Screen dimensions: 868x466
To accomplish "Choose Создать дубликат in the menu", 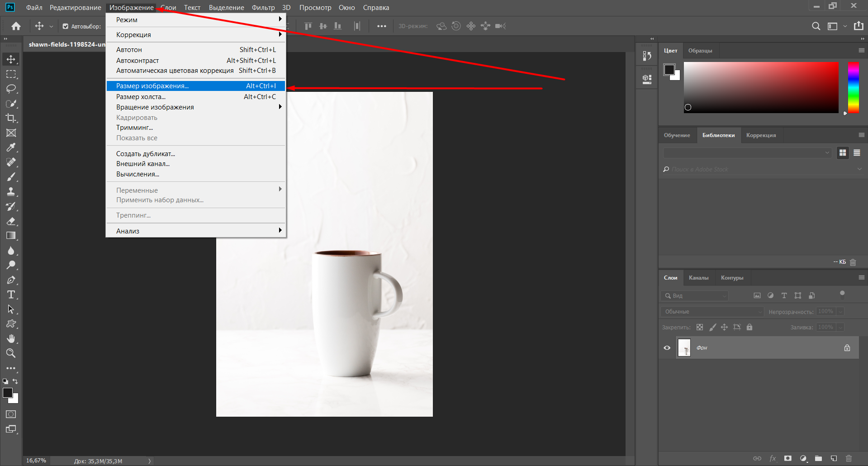I will (196, 154).
